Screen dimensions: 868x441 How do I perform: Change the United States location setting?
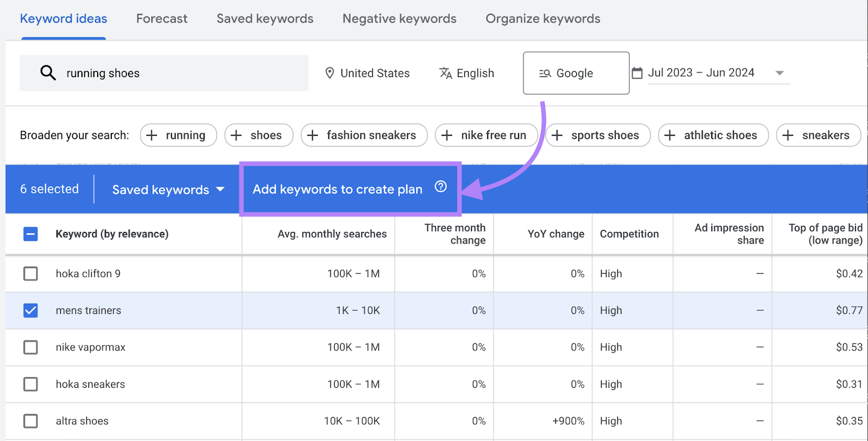367,73
